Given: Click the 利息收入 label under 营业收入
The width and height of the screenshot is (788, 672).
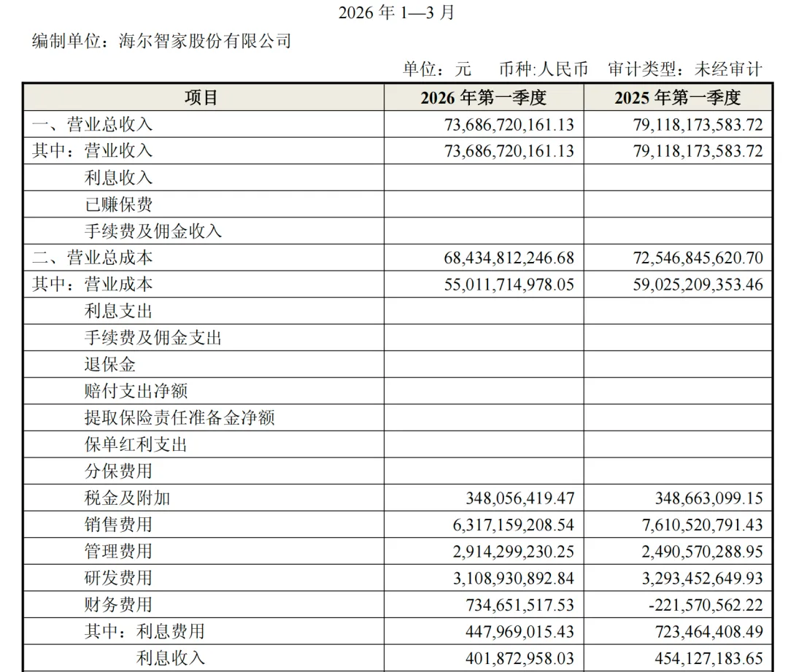Looking at the screenshot, I should (x=119, y=177).
